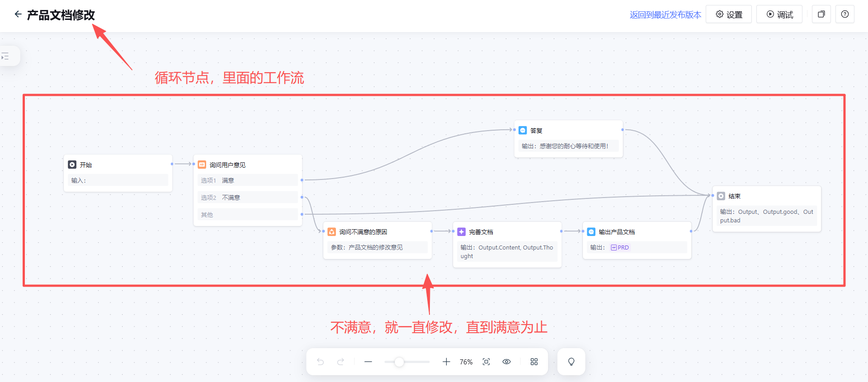Click the 完善文档 node title
The width and height of the screenshot is (868, 382).
(481, 232)
